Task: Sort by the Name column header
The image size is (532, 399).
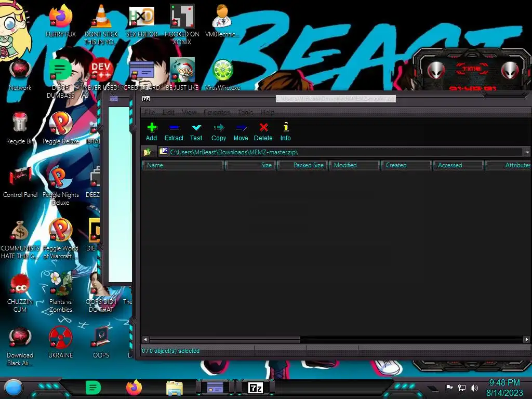Action: point(183,165)
